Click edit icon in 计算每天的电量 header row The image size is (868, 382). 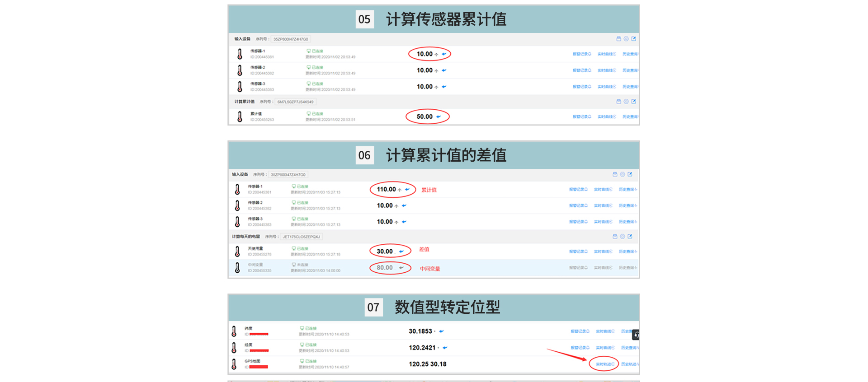click(x=630, y=237)
